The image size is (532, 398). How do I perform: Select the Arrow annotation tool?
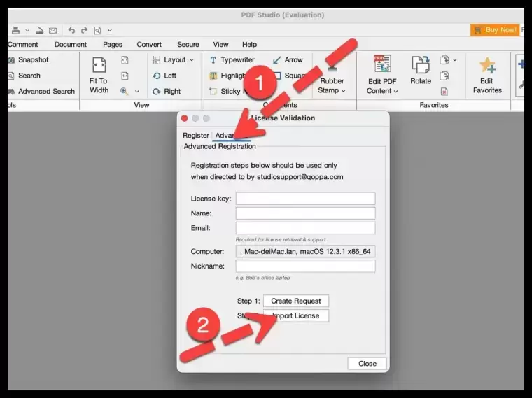pyautogui.click(x=288, y=59)
